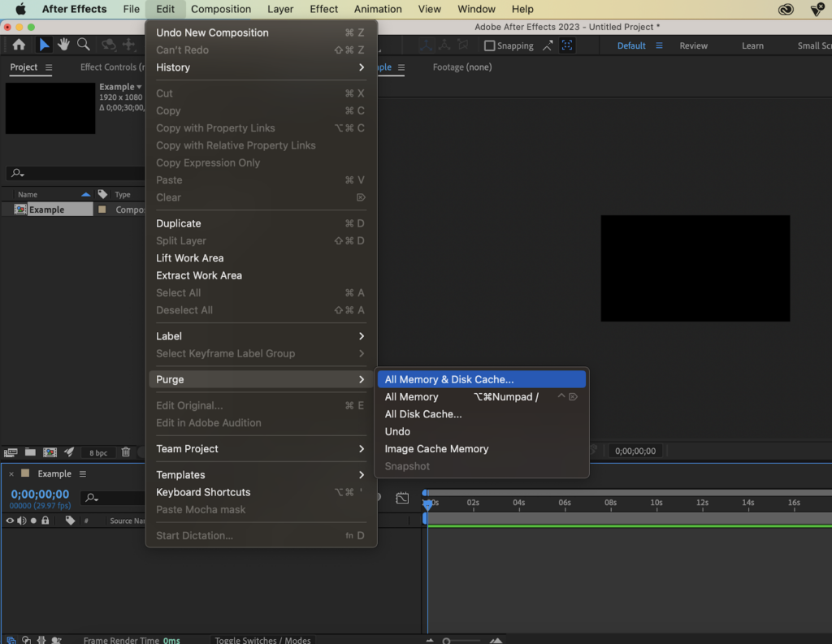Click the 8 bpc color depth button
The width and height of the screenshot is (832, 644).
pos(98,452)
